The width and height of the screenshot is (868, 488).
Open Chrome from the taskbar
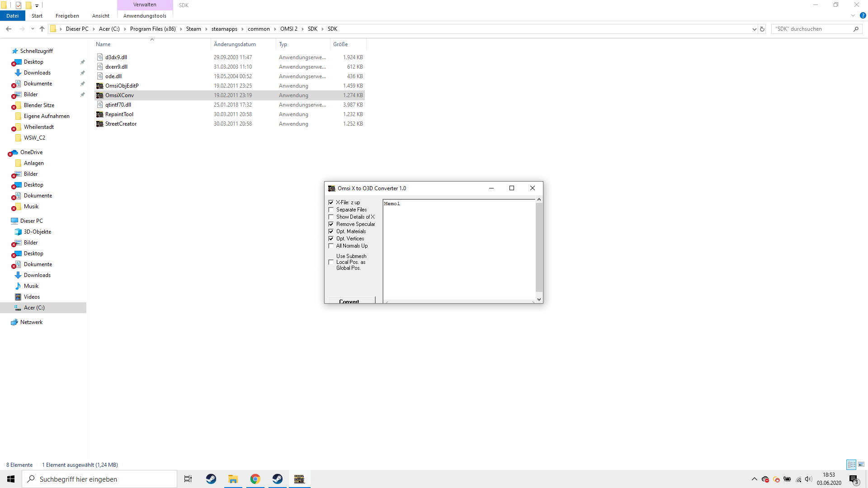[x=255, y=479]
